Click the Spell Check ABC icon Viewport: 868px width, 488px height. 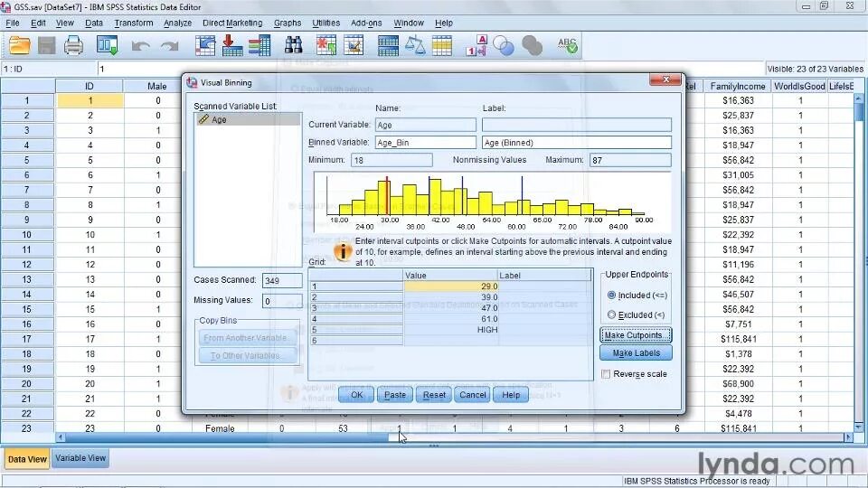[567, 45]
